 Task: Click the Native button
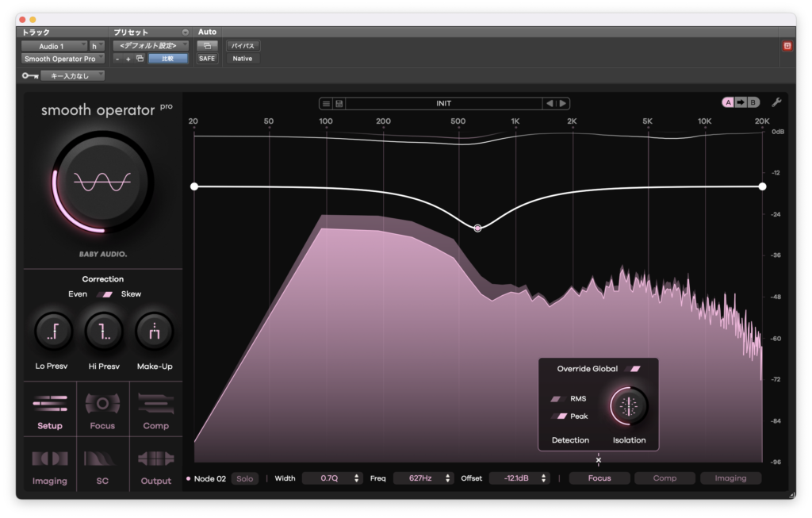(x=243, y=59)
